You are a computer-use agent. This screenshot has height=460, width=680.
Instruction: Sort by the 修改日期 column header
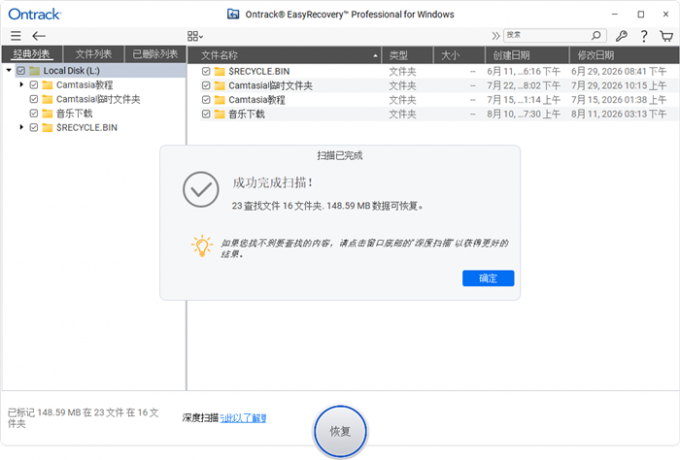point(624,55)
